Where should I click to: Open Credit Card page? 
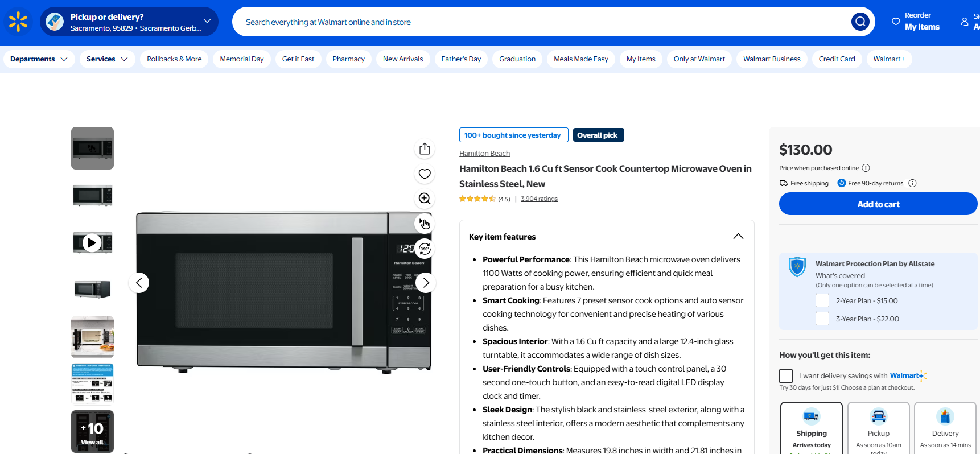coord(837,59)
